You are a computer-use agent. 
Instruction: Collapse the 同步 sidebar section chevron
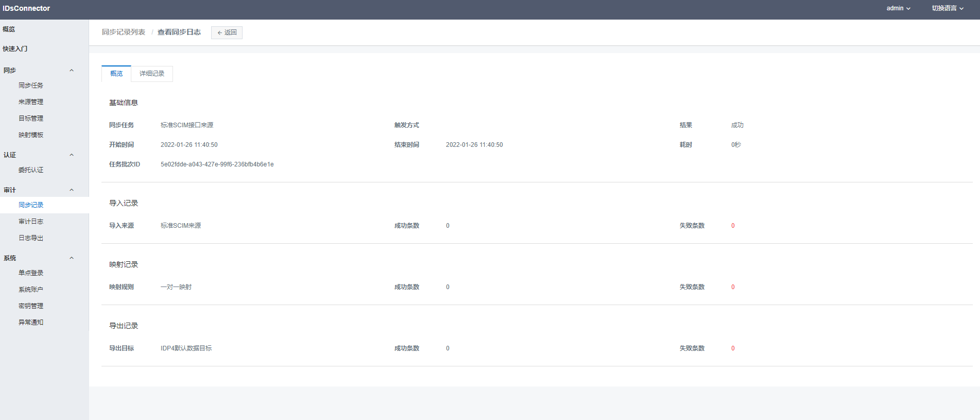[72, 71]
